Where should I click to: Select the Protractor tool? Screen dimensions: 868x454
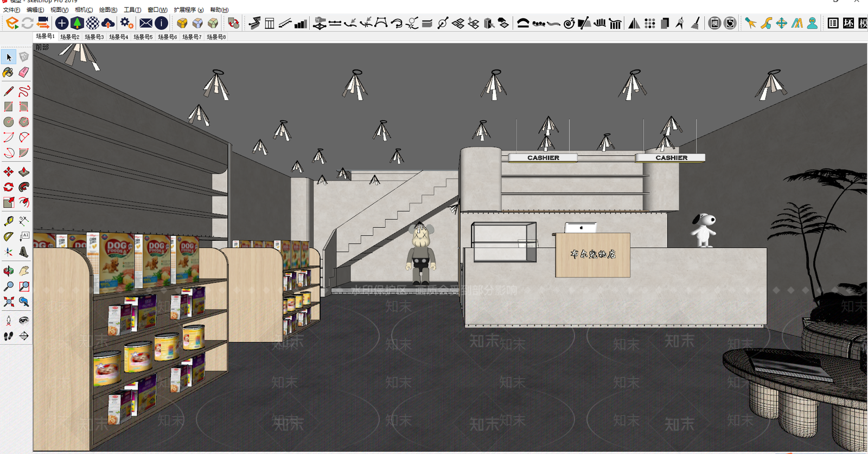point(9,236)
